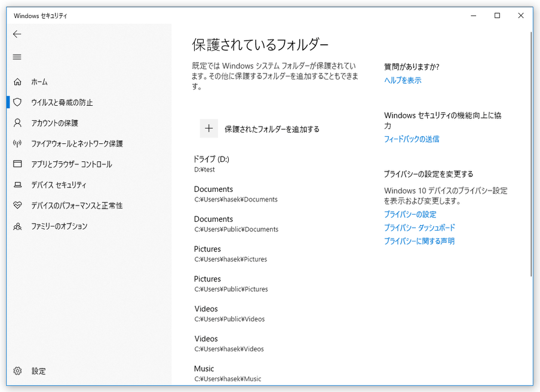Screen dimensions: 540x392
Task: Click the heart device performance icon
Action: (17, 206)
